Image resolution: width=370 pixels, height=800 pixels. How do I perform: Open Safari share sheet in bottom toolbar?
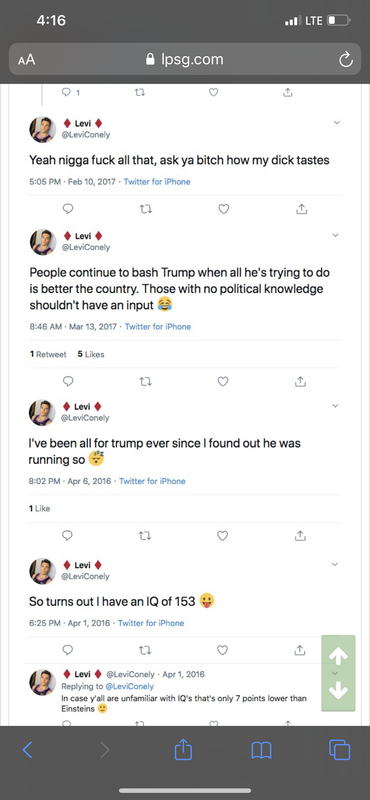(x=183, y=749)
